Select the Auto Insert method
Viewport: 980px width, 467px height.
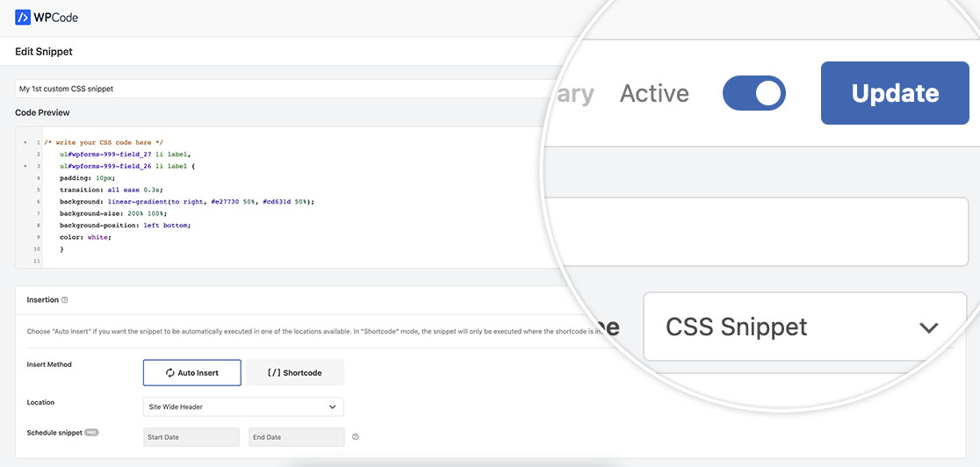192,372
